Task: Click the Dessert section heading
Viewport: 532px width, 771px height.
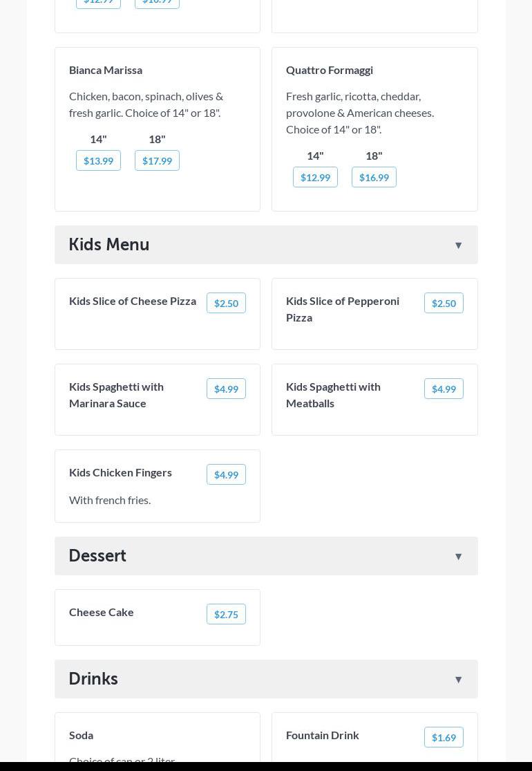Action: [97, 556]
